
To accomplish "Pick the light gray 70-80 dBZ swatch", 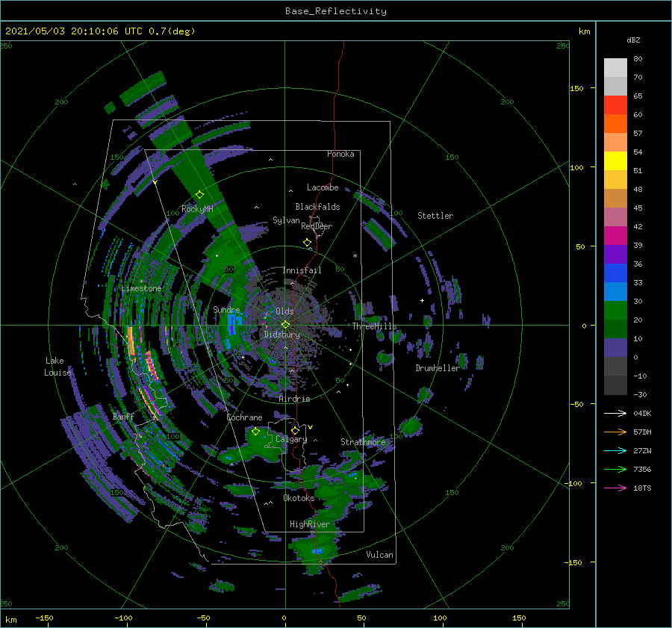I will tap(615, 68).
